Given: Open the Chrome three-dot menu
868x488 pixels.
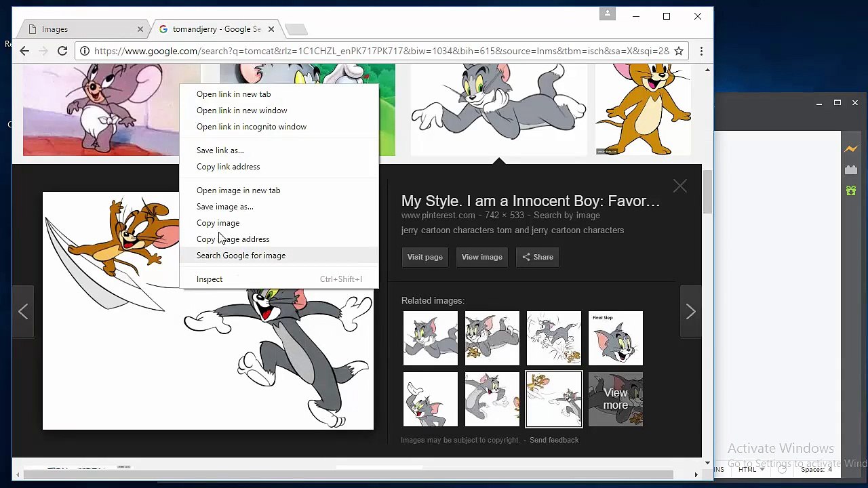Looking at the screenshot, I should click(x=701, y=51).
